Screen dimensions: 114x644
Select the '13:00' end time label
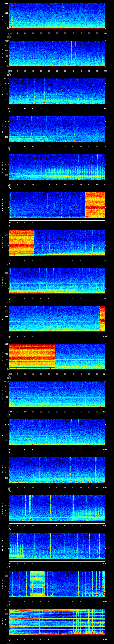[x=105, y=450]
